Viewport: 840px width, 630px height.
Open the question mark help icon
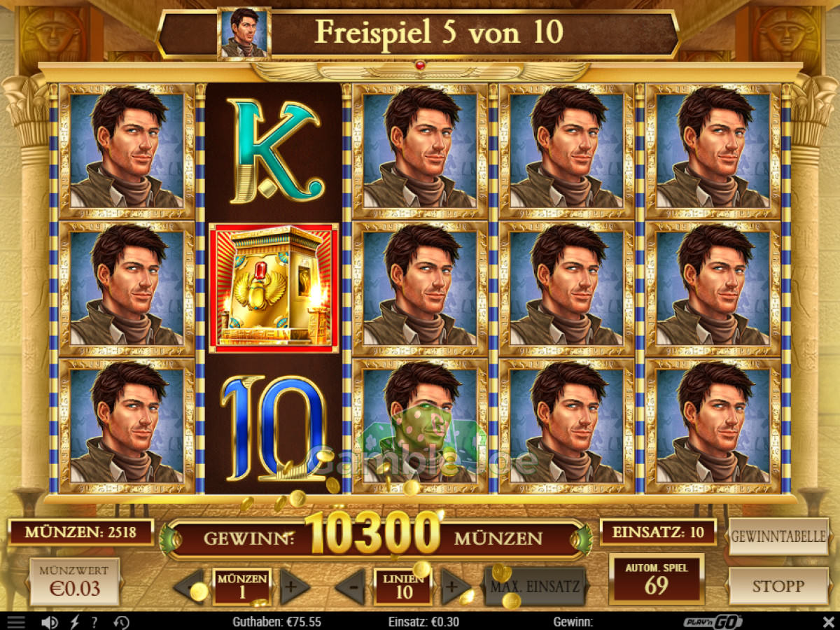coord(94,622)
